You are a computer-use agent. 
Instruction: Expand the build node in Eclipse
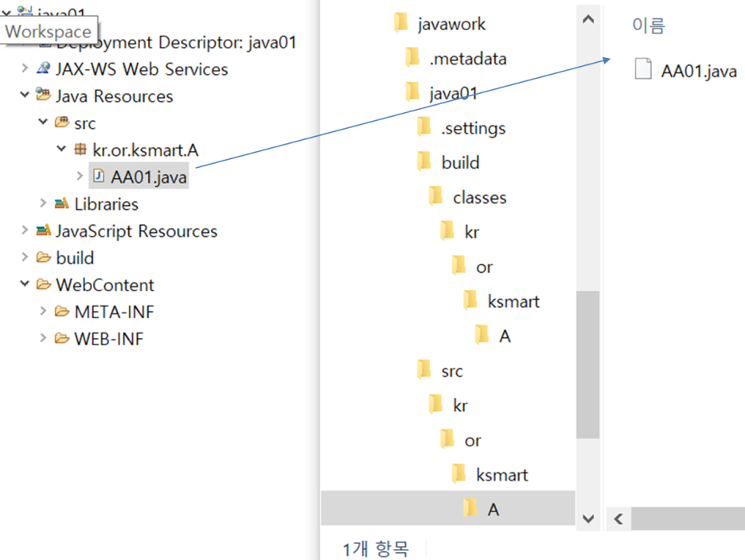tap(25, 257)
